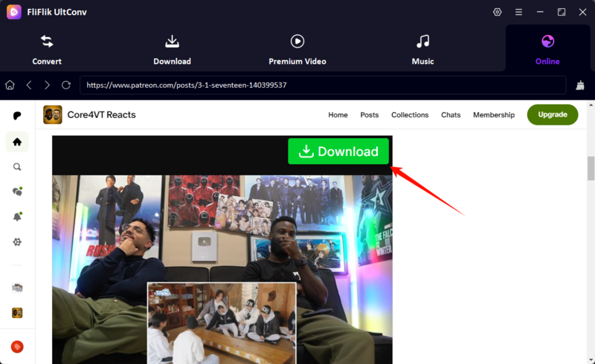Image resolution: width=595 pixels, height=364 pixels.
Task: Click the scrollbar down arrow
Action: click(x=591, y=360)
